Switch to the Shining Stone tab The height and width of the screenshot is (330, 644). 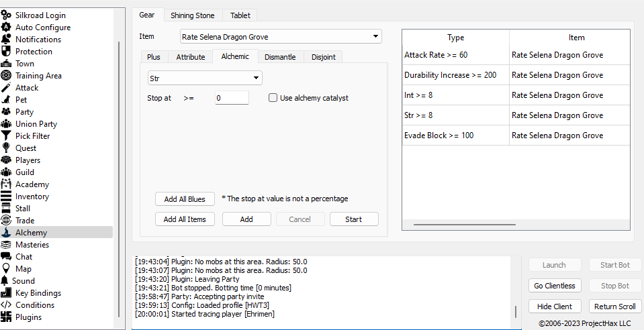(192, 15)
